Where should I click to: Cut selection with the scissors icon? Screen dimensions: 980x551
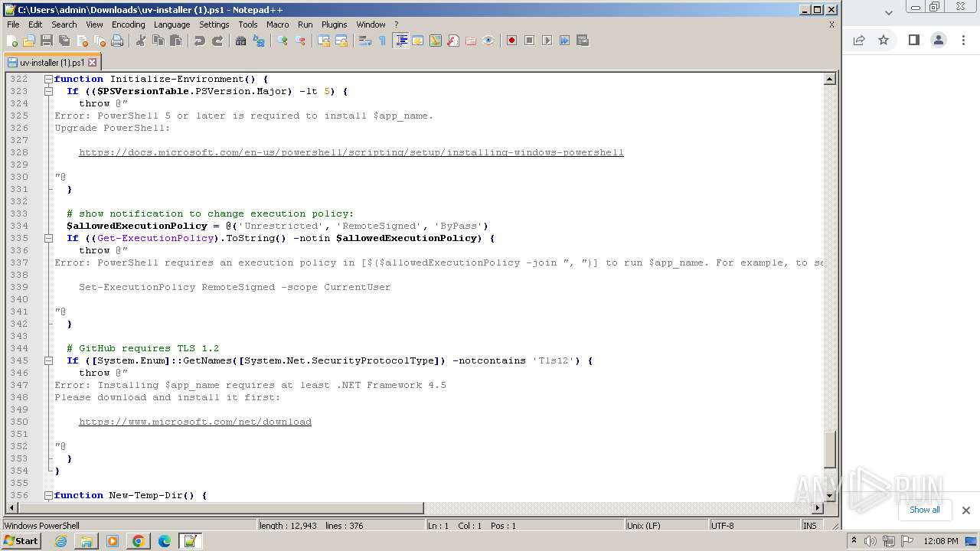[141, 41]
